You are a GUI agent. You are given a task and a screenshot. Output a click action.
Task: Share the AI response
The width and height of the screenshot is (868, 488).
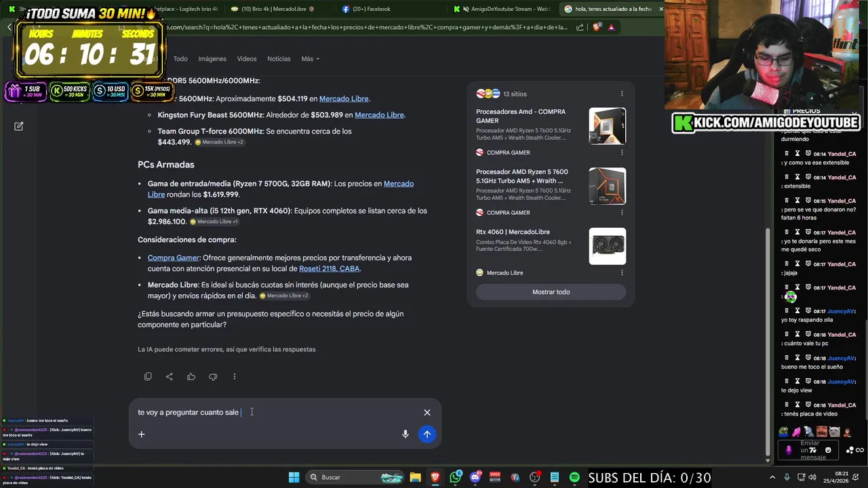(170, 377)
